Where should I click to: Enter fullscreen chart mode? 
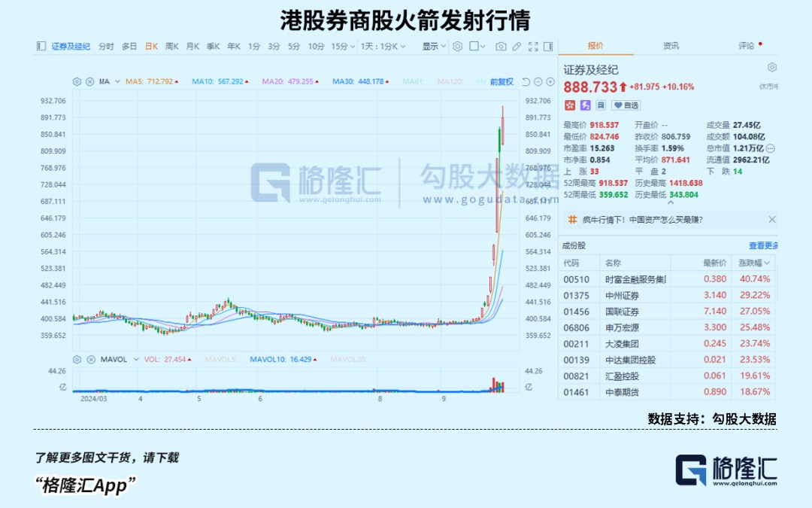click(x=533, y=47)
